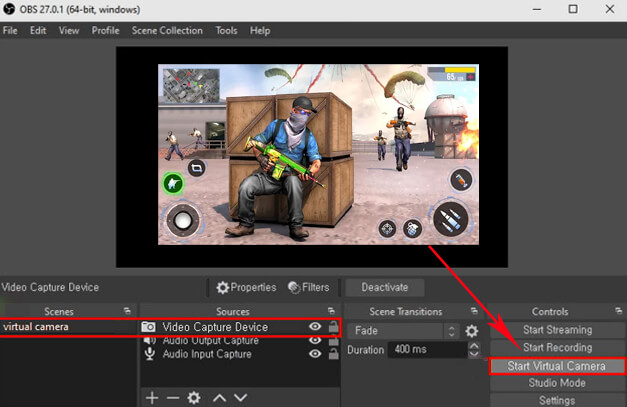This screenshot has height=407, width=627.
Task: Open the View menu
Action: 69,30
